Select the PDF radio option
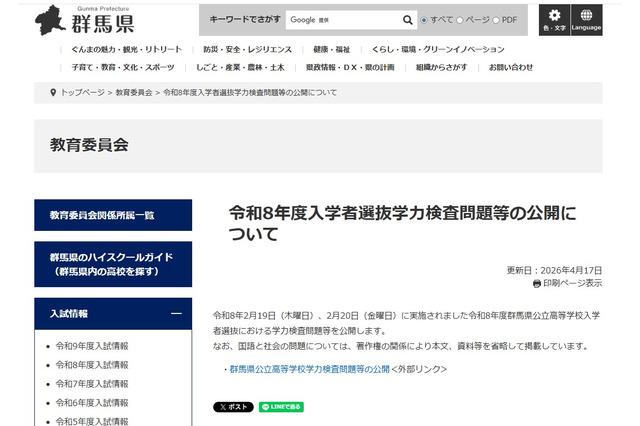 pos(496,20)
